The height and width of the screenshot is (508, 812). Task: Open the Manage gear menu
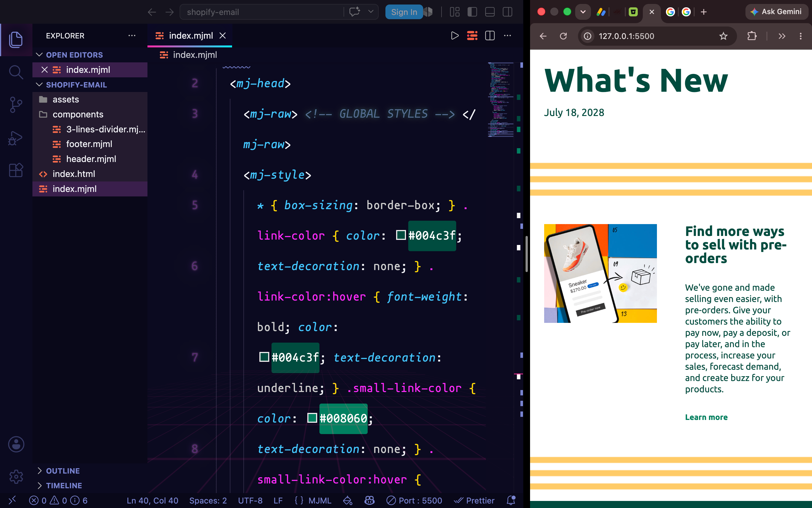pos(16,476)
